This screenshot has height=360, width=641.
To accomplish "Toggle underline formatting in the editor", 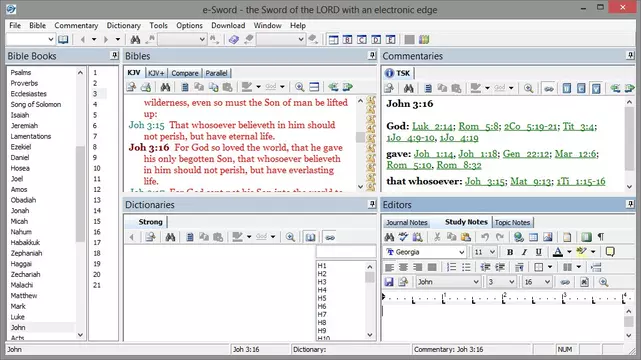I will coord(538,252).
